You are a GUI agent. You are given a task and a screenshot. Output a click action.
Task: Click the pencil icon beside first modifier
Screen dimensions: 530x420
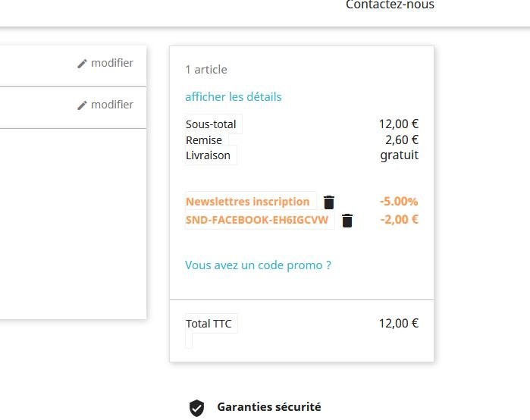point(82,63)
